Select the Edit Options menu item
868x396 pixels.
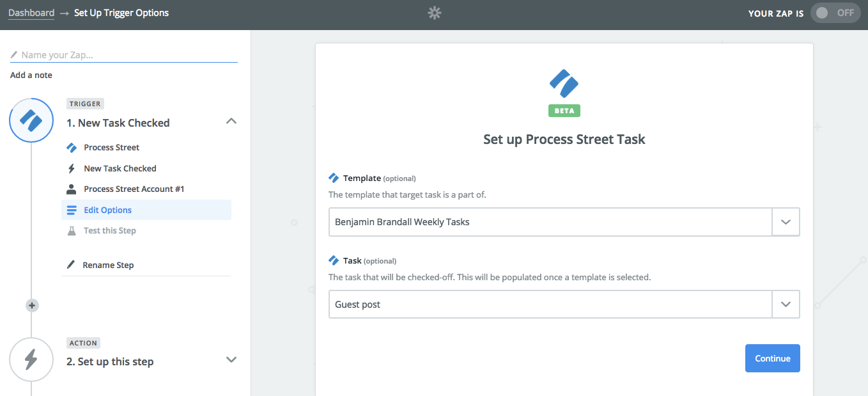(146, 210)
